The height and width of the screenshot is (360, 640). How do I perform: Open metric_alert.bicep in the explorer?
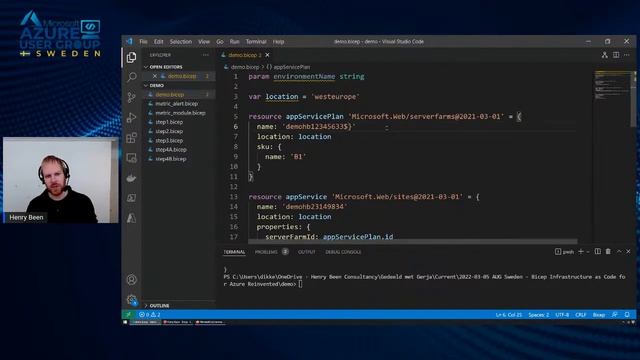point(176,104)
